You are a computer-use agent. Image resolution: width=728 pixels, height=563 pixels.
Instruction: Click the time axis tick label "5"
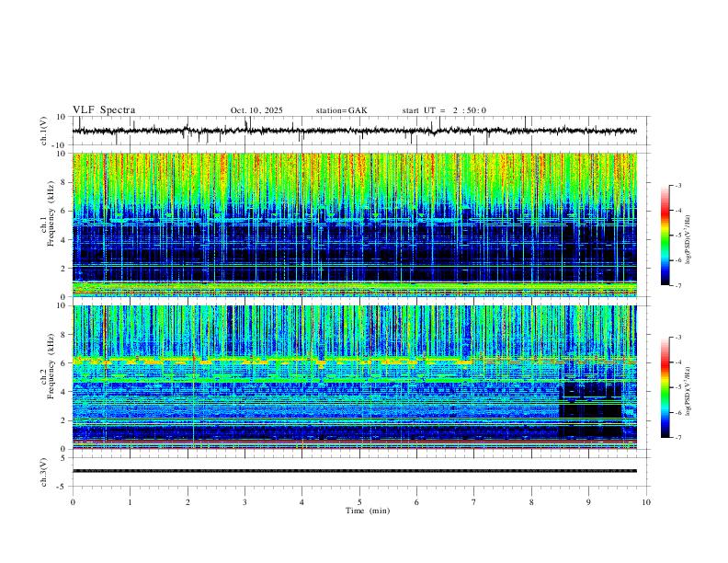coord(359,502)
